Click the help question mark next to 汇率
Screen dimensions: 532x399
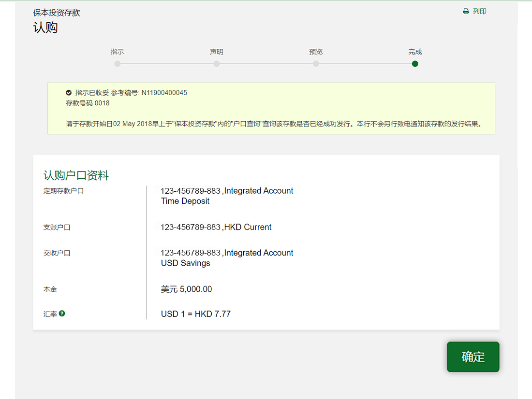62,313
